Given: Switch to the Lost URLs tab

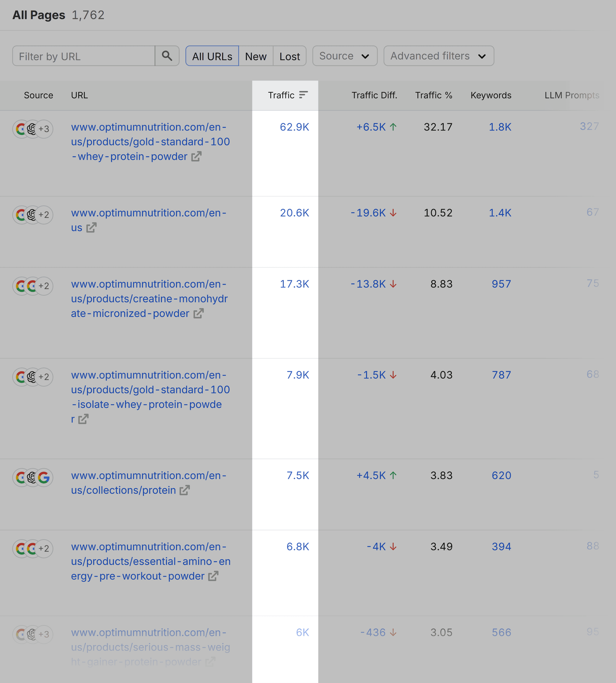Looking at the screenshot, I should click(x=290, y=56).
